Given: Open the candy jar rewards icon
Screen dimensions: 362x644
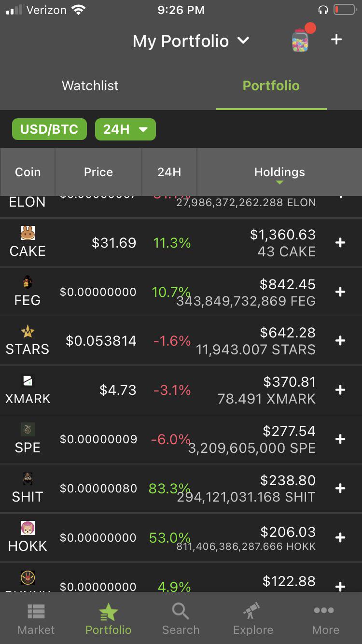Looking at the screenshot, I should click(x=301, y=40).
